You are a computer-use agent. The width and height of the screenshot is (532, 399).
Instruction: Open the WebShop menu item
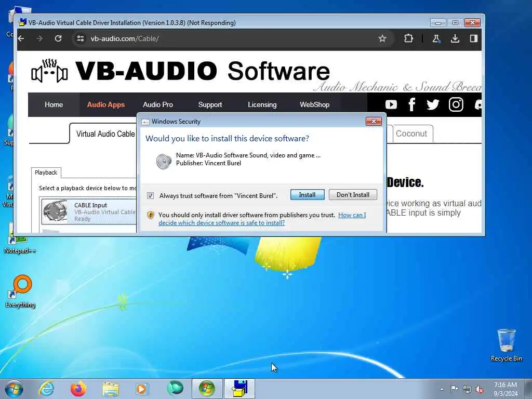[x=314, y=104]
